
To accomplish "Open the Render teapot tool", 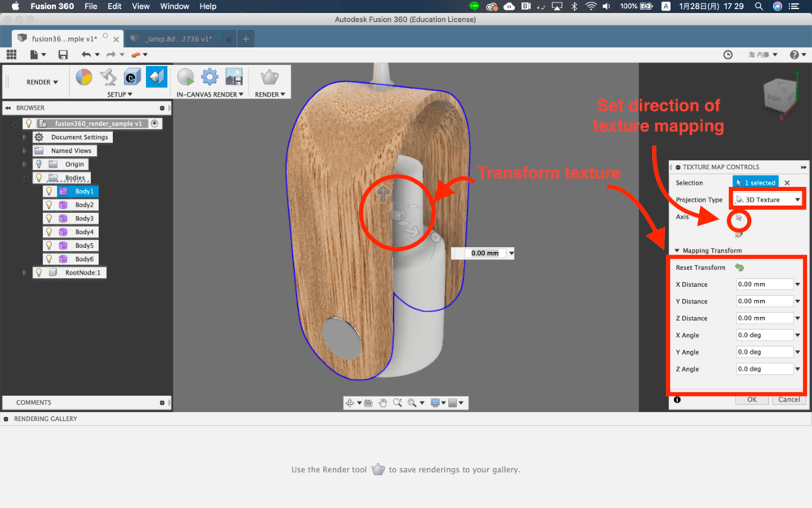I will pyautogui.click(x=268, y=76).
